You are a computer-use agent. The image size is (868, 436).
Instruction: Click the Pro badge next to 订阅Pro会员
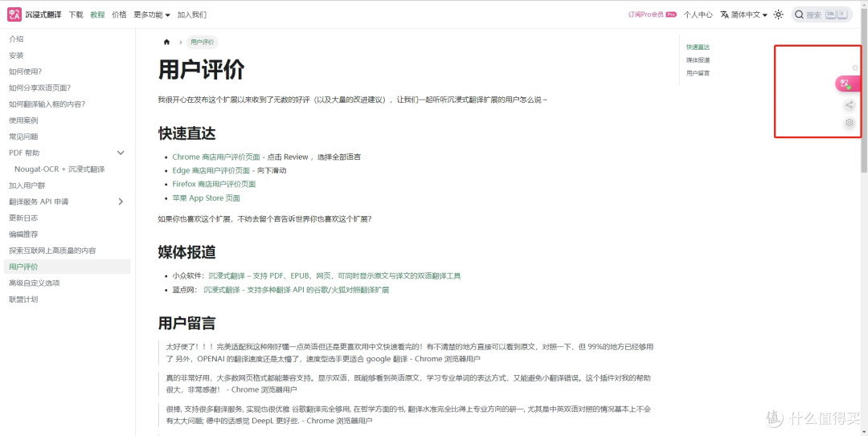coord(671,15)
